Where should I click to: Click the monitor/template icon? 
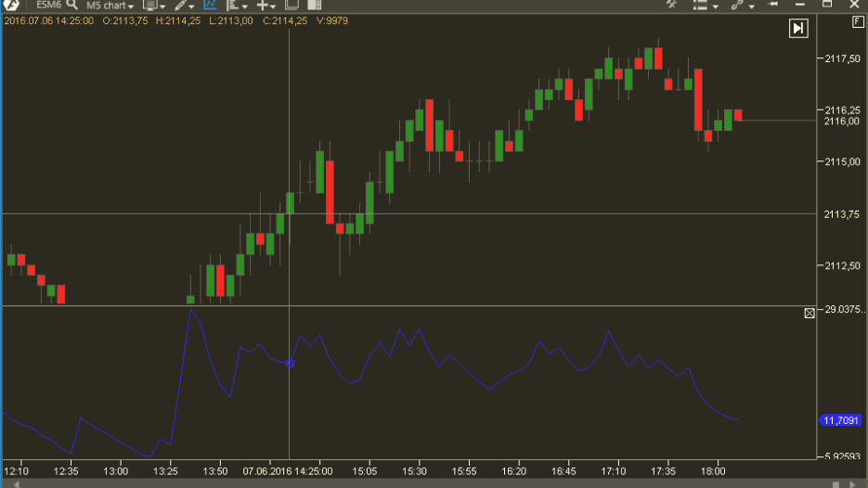point(149,6)
